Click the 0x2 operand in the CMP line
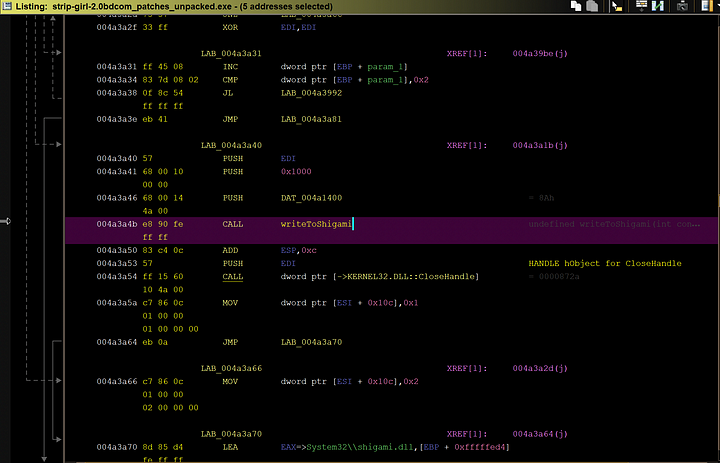Screen dimensions: 720x463 [x=421, y=80]
